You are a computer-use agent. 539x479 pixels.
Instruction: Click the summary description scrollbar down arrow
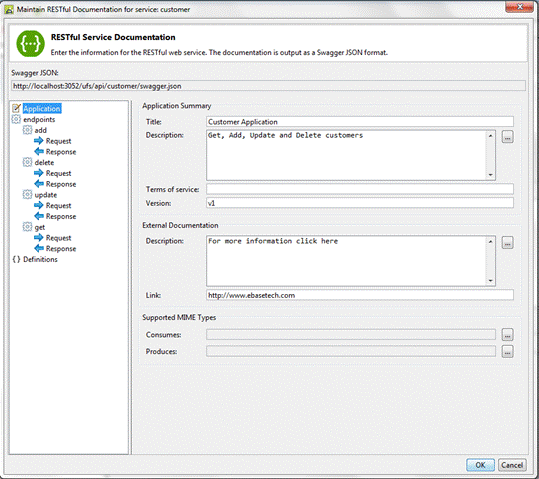click(491, 175)
